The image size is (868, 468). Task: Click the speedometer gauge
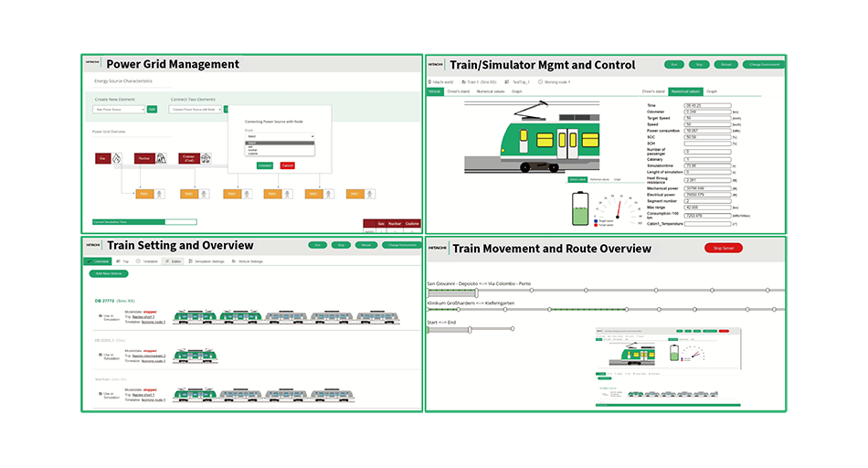pos(618,208)
